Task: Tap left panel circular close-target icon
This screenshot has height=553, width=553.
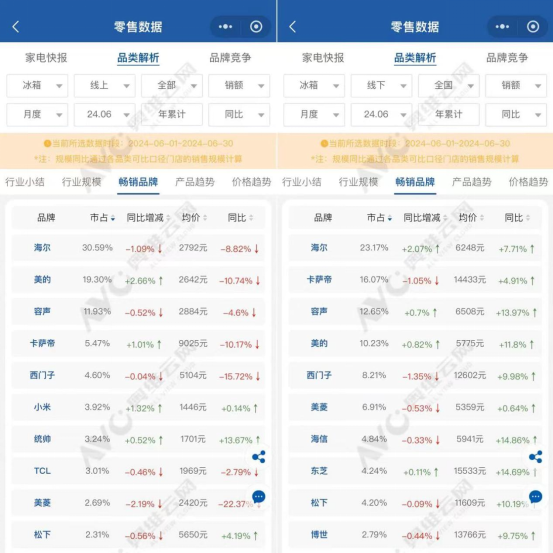Action: tap(256, 27)
